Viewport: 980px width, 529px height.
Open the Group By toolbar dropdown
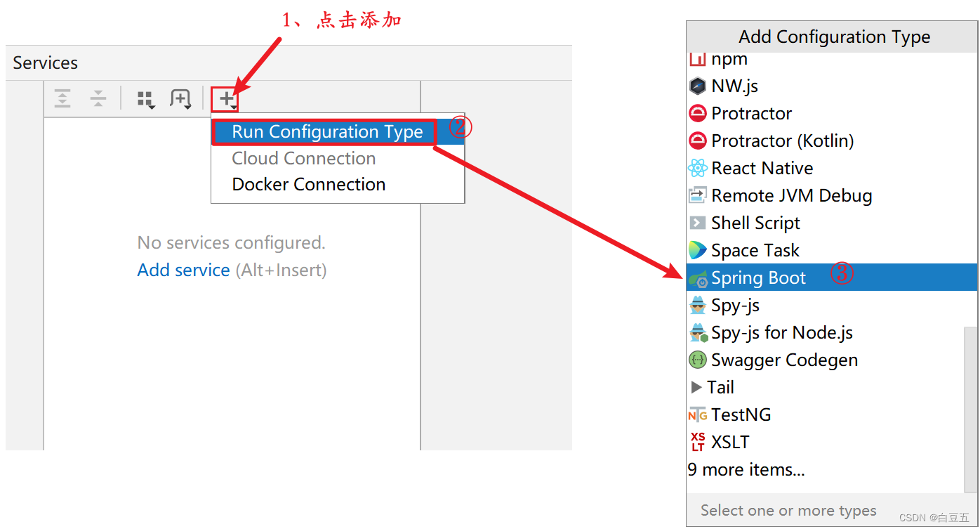click(145, 100)
